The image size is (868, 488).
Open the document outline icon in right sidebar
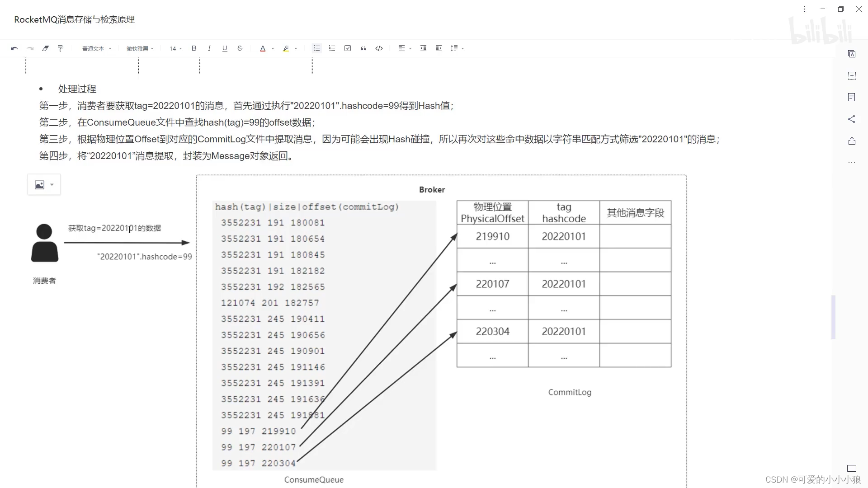click(x=852, y=97)
